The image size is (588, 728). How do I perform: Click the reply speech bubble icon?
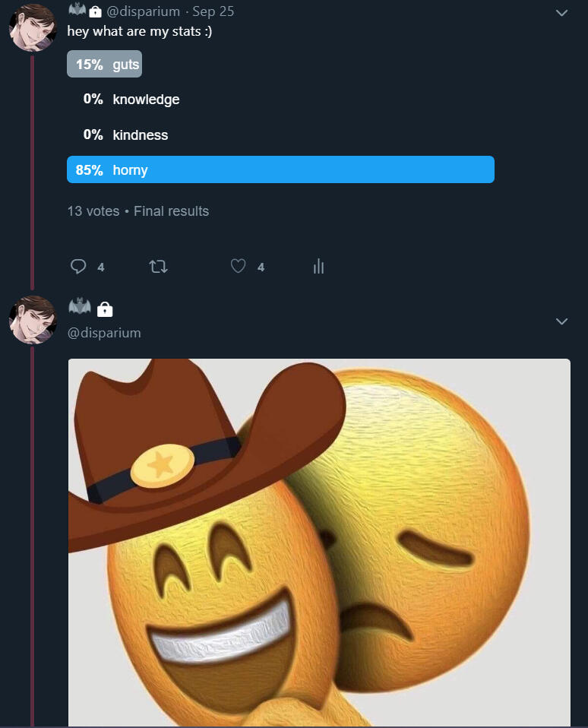(78, 267)
